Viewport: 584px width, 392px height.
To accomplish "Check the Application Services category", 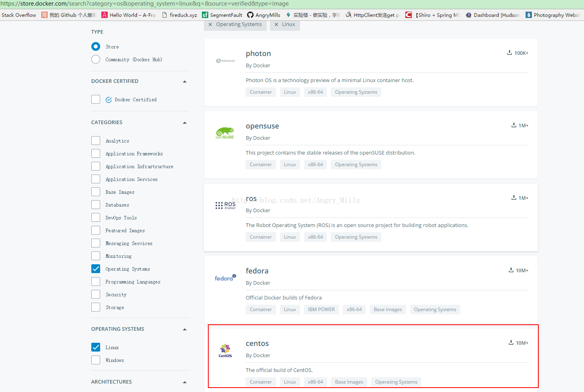I will click(96, 179).
